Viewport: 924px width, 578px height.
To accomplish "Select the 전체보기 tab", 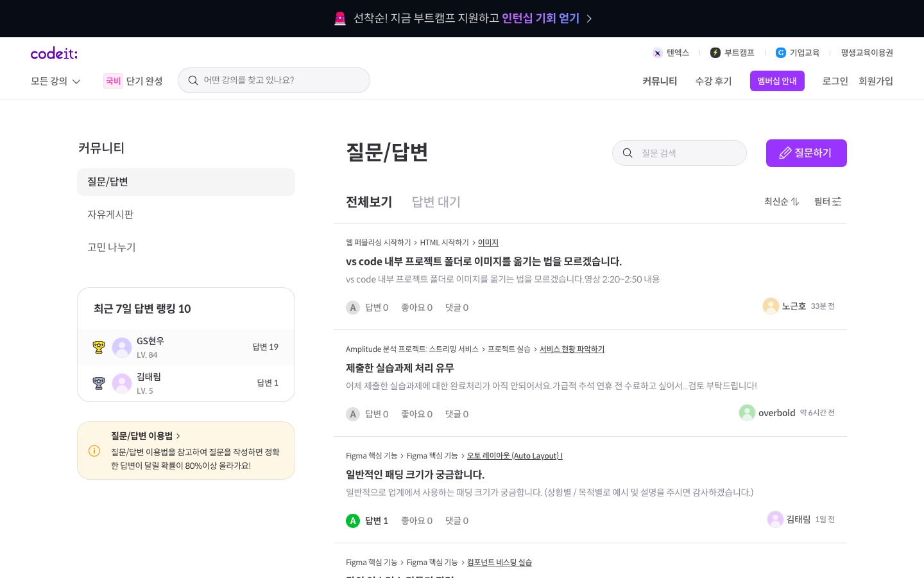I will coord(369,202).
